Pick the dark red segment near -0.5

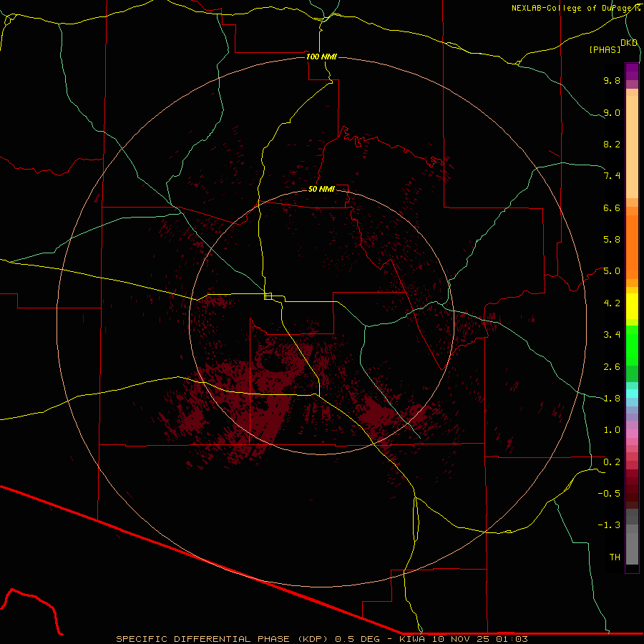[632, 493]
